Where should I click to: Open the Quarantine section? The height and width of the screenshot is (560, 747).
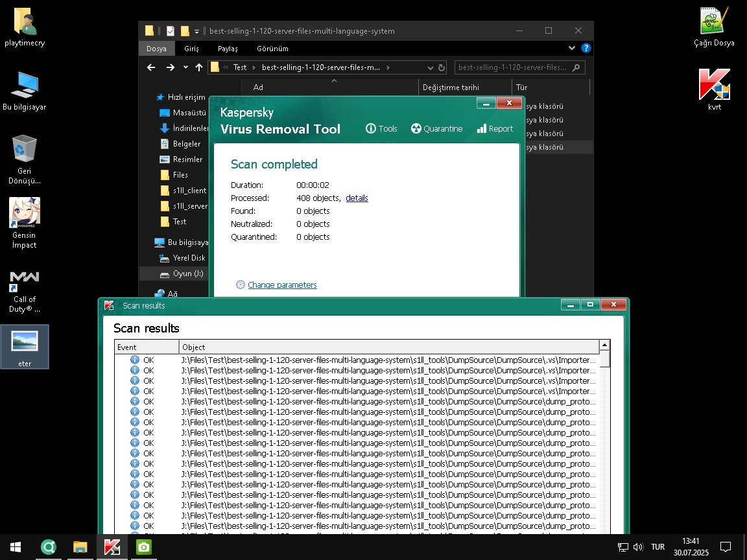point(436,128)
